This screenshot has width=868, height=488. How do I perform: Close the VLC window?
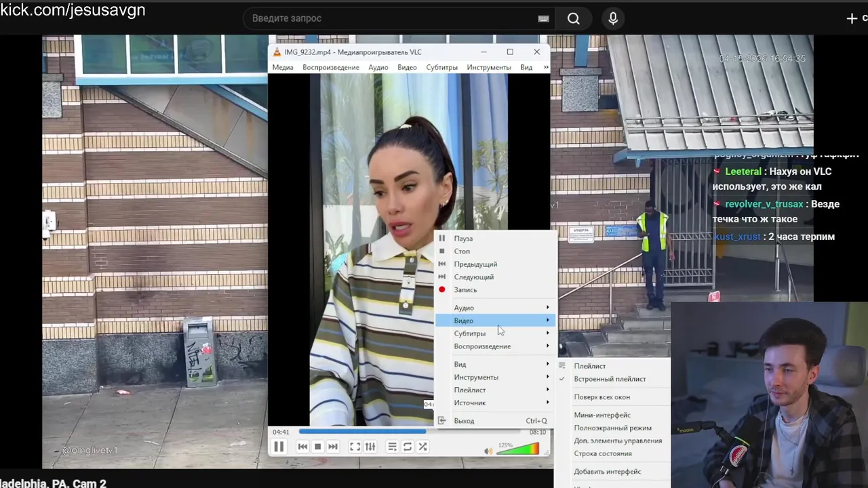[x=536, y=52]
